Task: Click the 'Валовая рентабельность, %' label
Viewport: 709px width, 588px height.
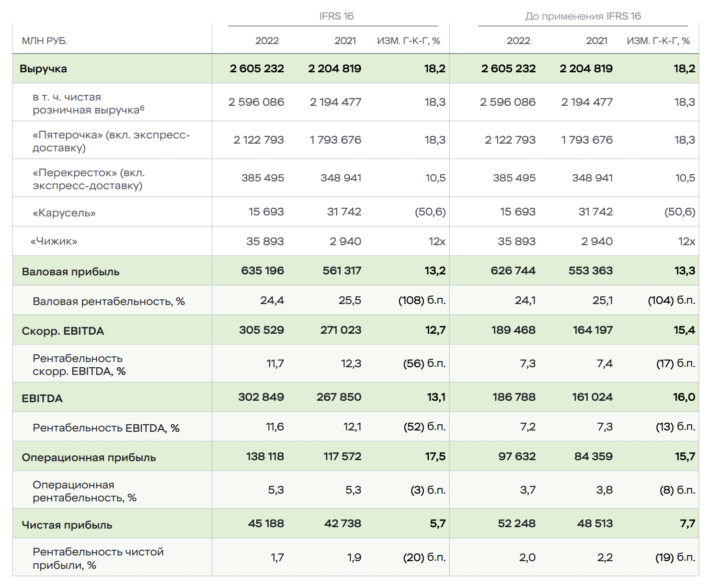Action: pos(109,302)
